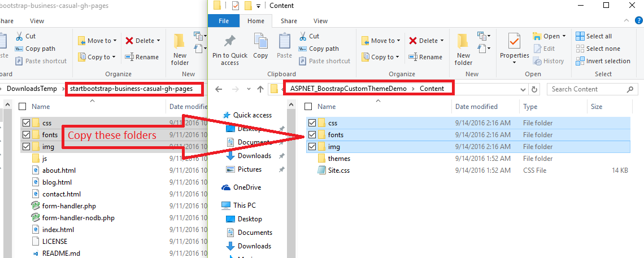The image size is (644, 258).
Task: Click New folder in left window ribbon
Action: [180, 49]
